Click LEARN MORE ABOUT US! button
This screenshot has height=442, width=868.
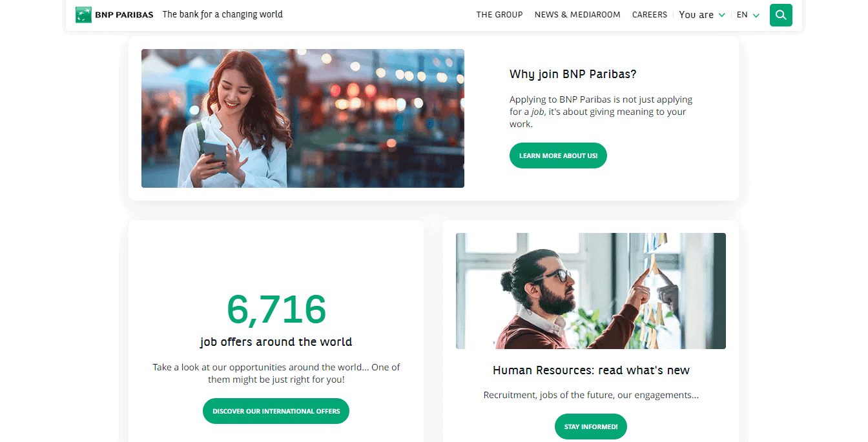click(x=558, y=156)
